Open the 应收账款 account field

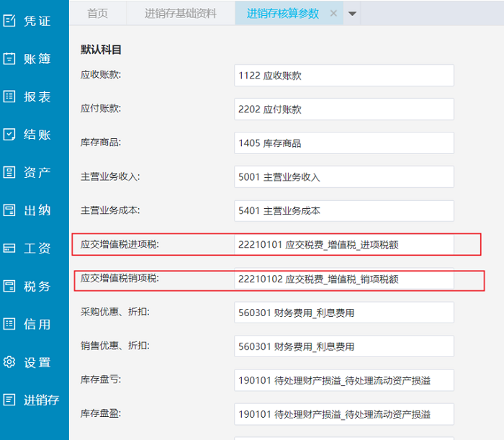point(343,75)
